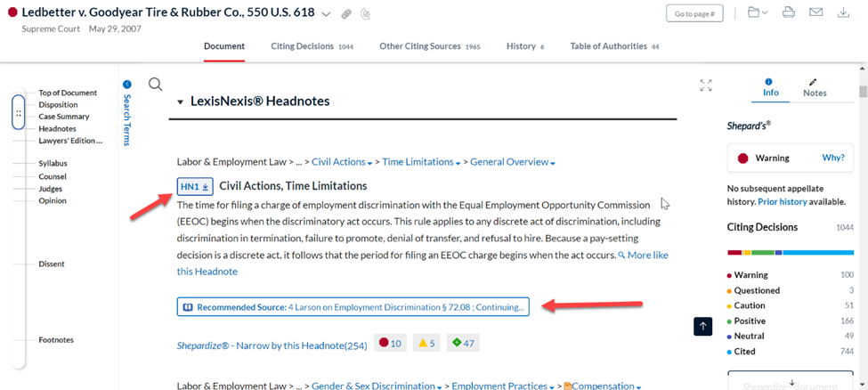This screenshot has height=390, width=868.
Task: Jump to Lawyers' Edition section
Action: click(x=70, y=141)
